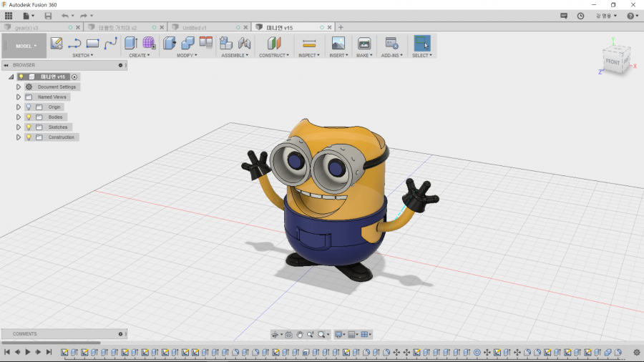Select the Split Body tool
Viewport: 644px width, 362px height.
point(206,43)
